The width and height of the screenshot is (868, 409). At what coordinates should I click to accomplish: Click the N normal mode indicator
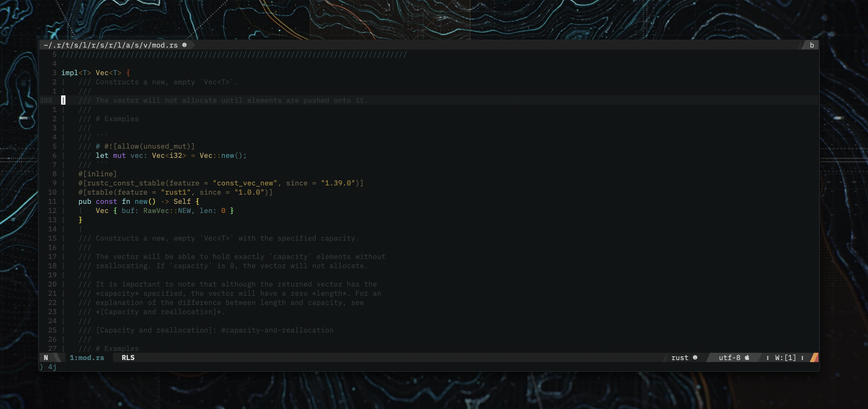pyautogui.click(x=46, y=357)
